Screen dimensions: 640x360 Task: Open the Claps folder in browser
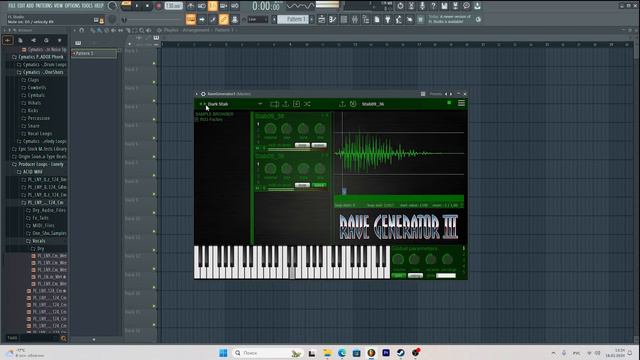(31, 80)
